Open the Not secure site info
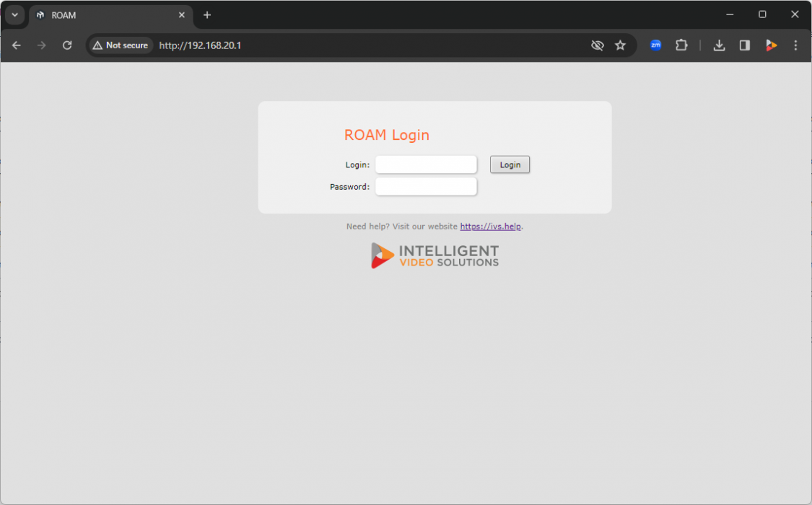812x505 pixels. coord(121,45)
